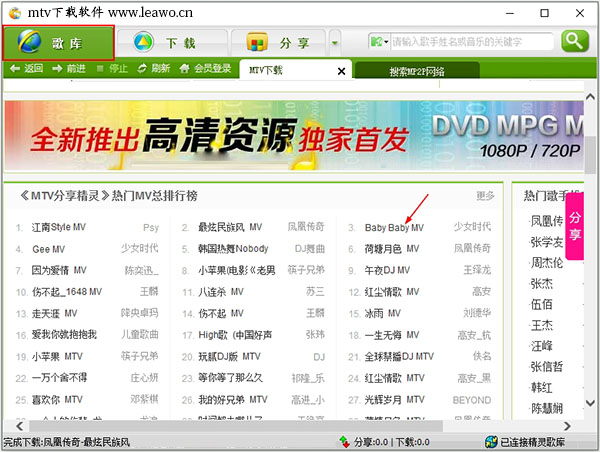Click artist 邓紫棋 beside 喜欢你

click(x=144, y=400)
